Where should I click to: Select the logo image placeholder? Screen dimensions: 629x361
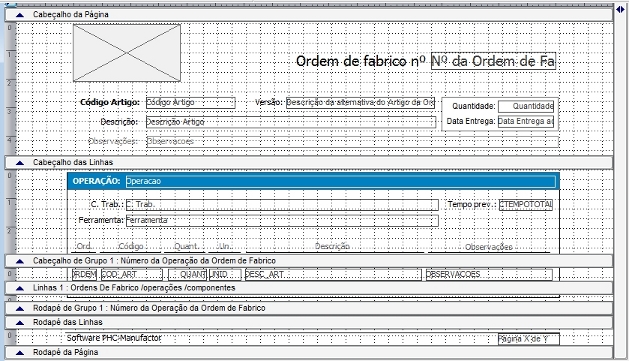pos(127,53)
